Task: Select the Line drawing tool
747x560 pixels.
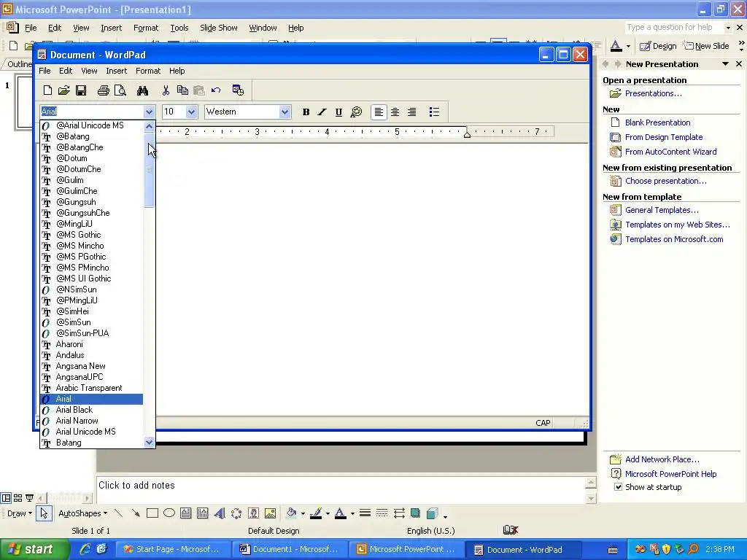Action: click(x=119, y=513)
